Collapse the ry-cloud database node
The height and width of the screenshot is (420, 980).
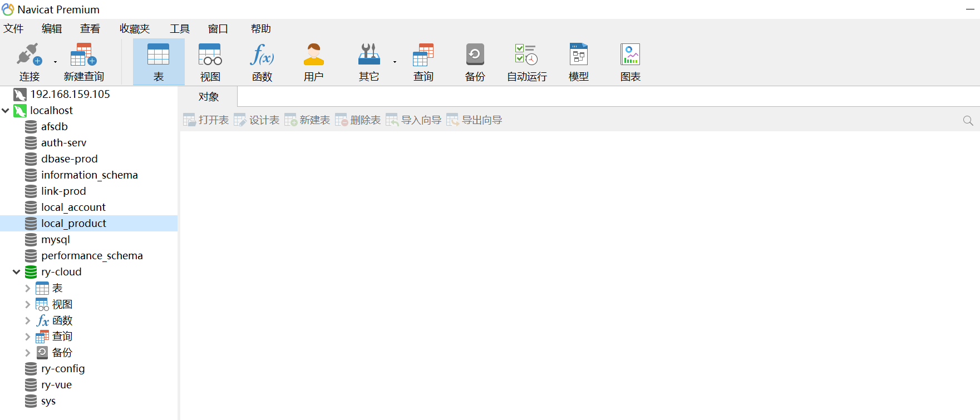17,272
